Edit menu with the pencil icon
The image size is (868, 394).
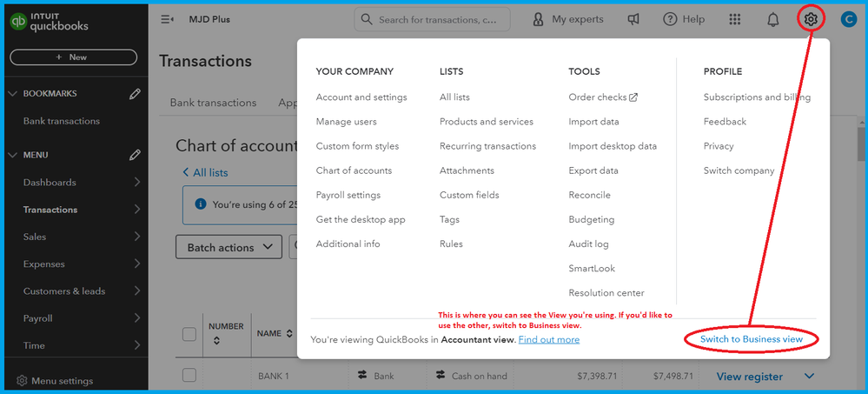click(x=135, y=155)
